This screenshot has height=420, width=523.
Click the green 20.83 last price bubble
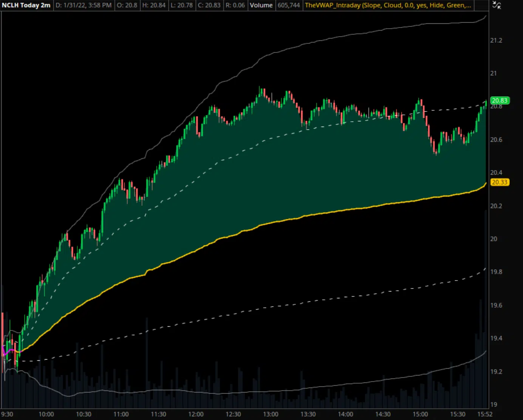pyautogui.click(x=500, y=100)
